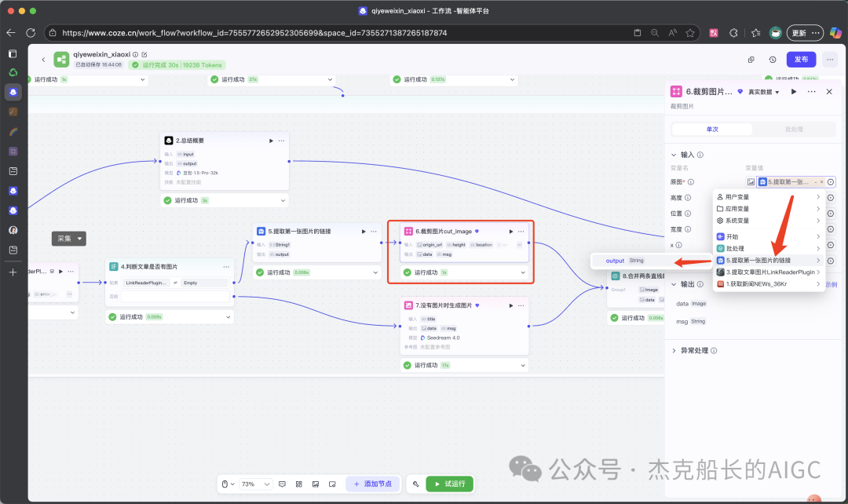Click the plus icon in left sidebar
The height and width of the screenshot is (504, 848).
pyautogui.click(x=13, y=272)
